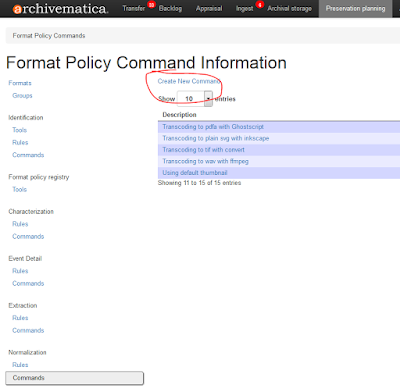Image resolution: width=400 pixels, height=392 pixels.
Task: Open Rules under Identification
Action: pyautogui.click(x=20, y=142)
